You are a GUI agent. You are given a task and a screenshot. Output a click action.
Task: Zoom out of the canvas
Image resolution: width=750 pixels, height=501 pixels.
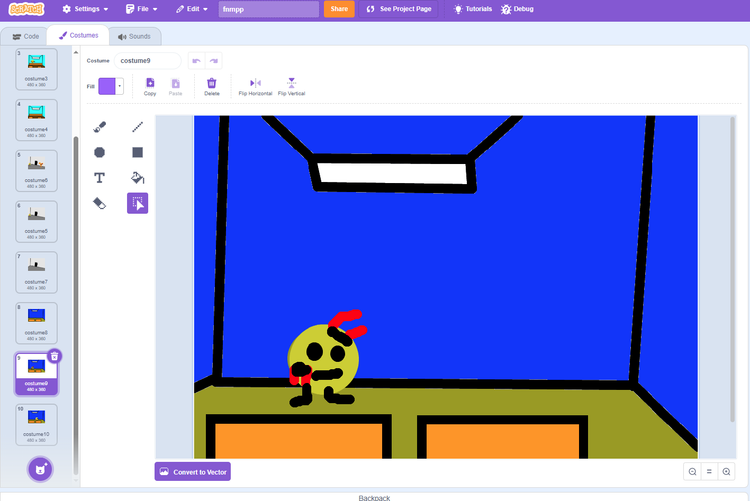(x=692, y=472)
